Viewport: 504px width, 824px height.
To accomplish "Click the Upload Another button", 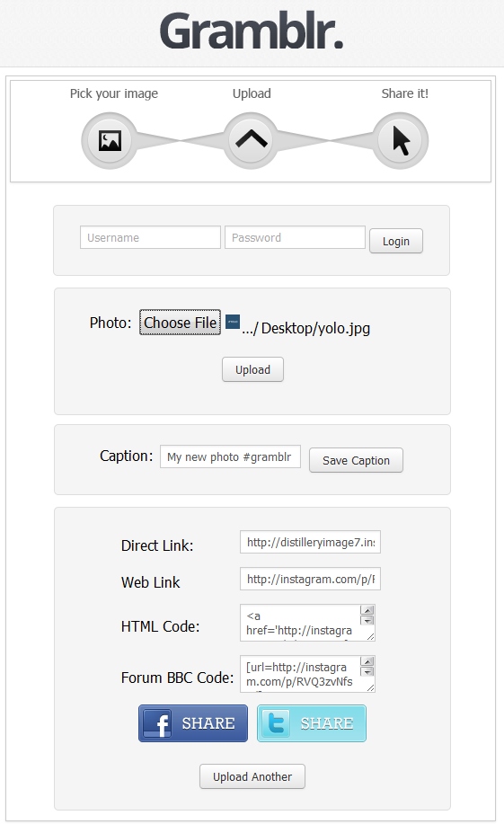I will [x=252, y=776].
